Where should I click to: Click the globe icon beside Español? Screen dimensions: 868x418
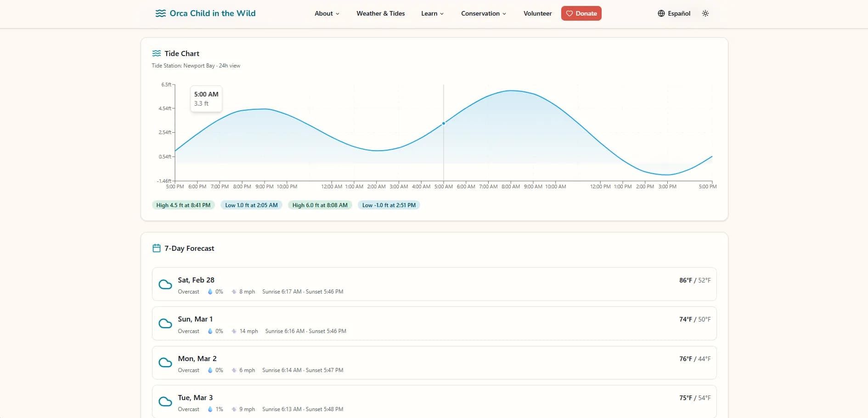[661, 13]
